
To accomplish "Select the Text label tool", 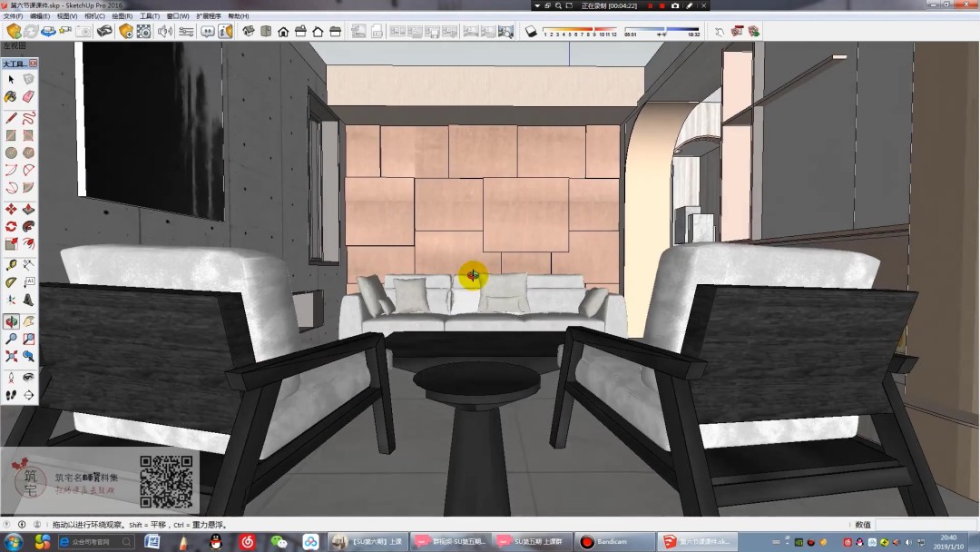I will point(29,282).
